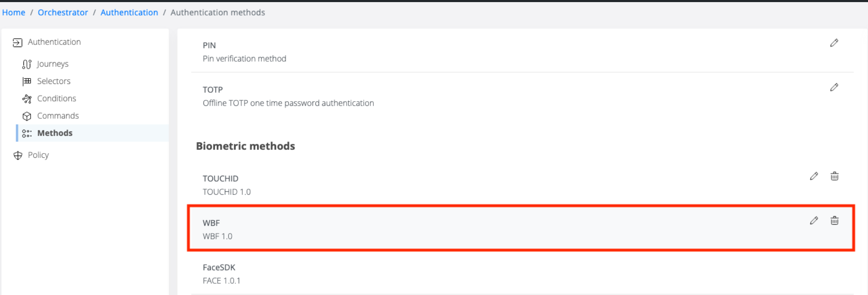
Task: Click the pencil icon for TOUCHID
Action: pos(814,176)
